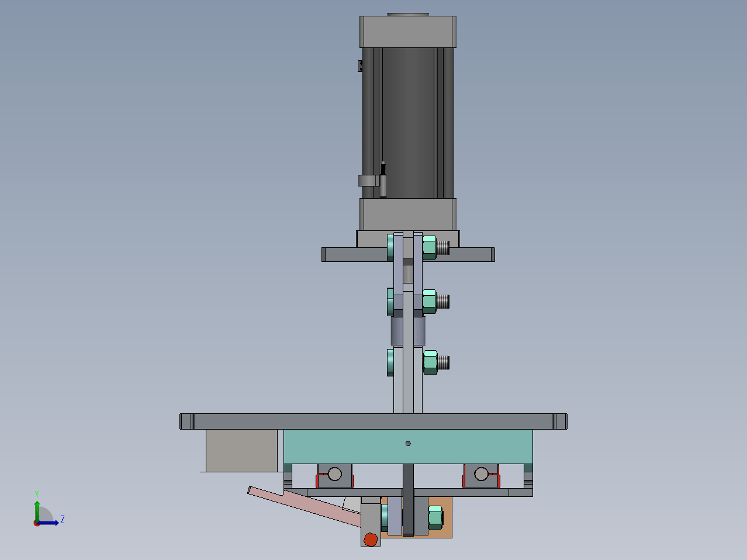Image resolution: width=747 pixels, height=560 pixels.
Task: Select the red round knob on the lever
Action: [370, 540]
